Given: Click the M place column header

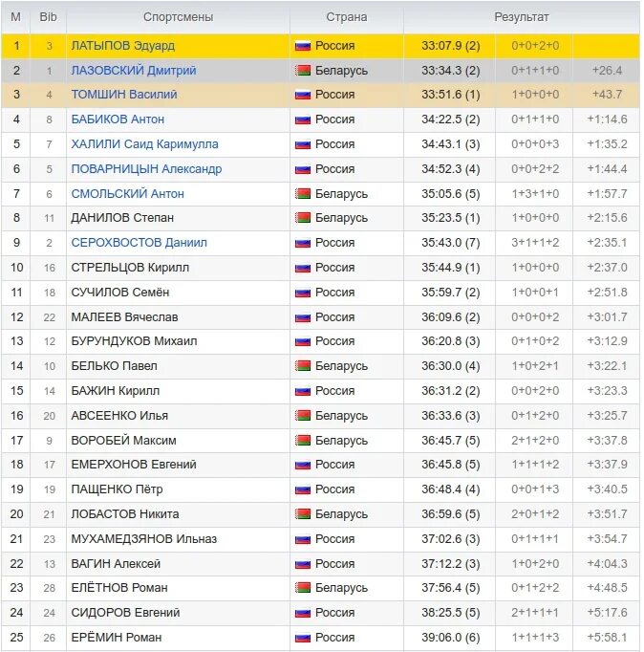Looking at the screenshot, I should click(x=16, y=17).
